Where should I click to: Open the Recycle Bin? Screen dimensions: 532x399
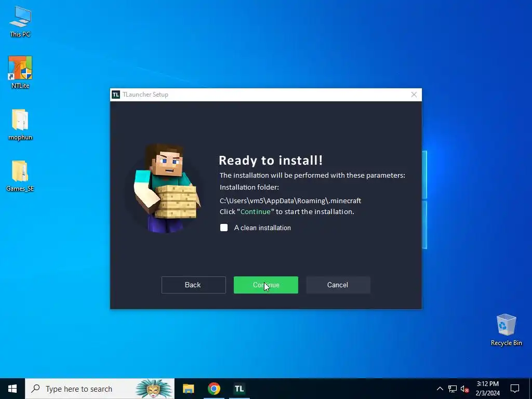point(506,329)
